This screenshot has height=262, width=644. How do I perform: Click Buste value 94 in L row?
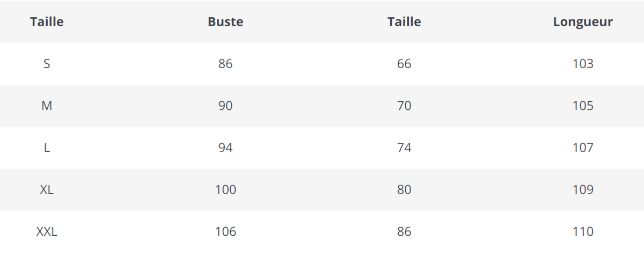pos(225,147)
